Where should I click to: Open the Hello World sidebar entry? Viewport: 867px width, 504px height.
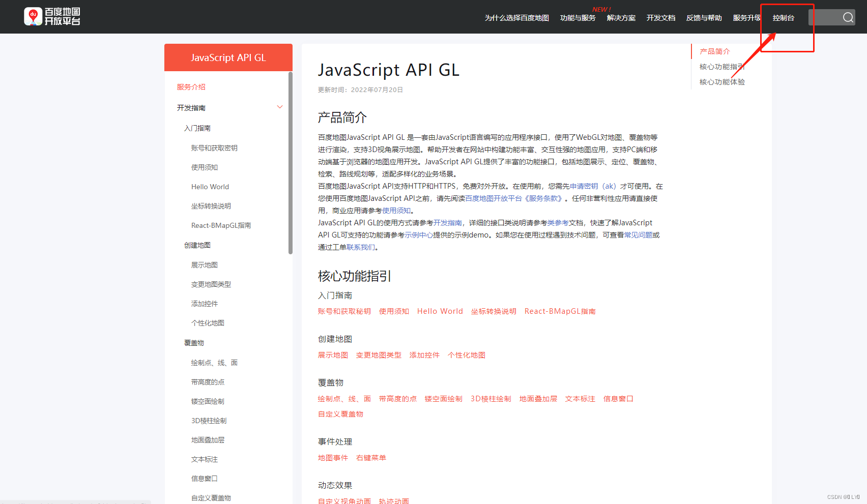(210, 186)
